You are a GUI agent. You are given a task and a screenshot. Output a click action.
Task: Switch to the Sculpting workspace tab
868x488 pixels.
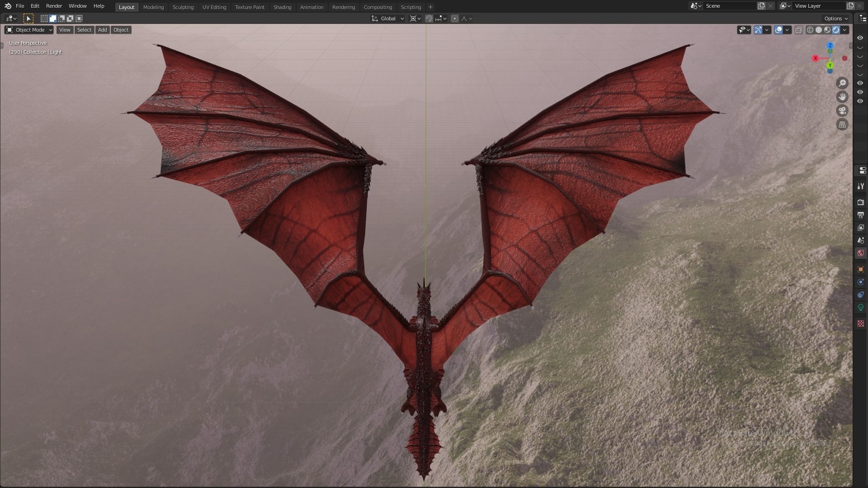[x=183, y=7]
